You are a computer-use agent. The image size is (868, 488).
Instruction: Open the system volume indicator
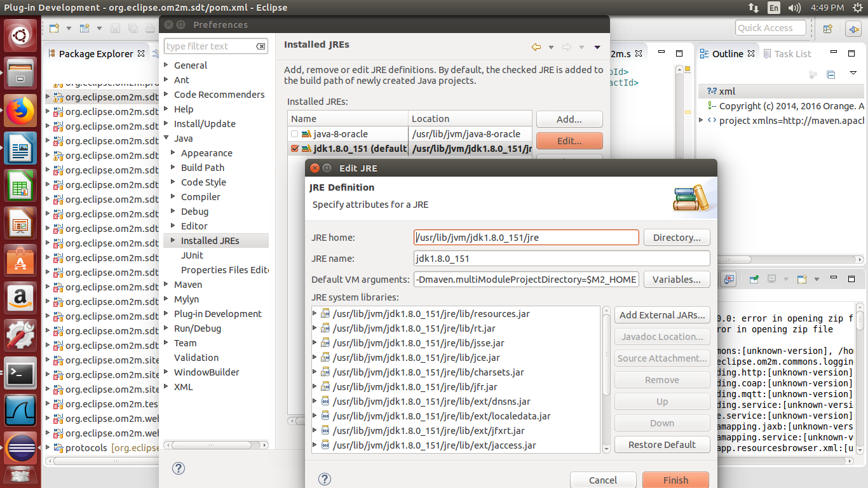point(794,8)
